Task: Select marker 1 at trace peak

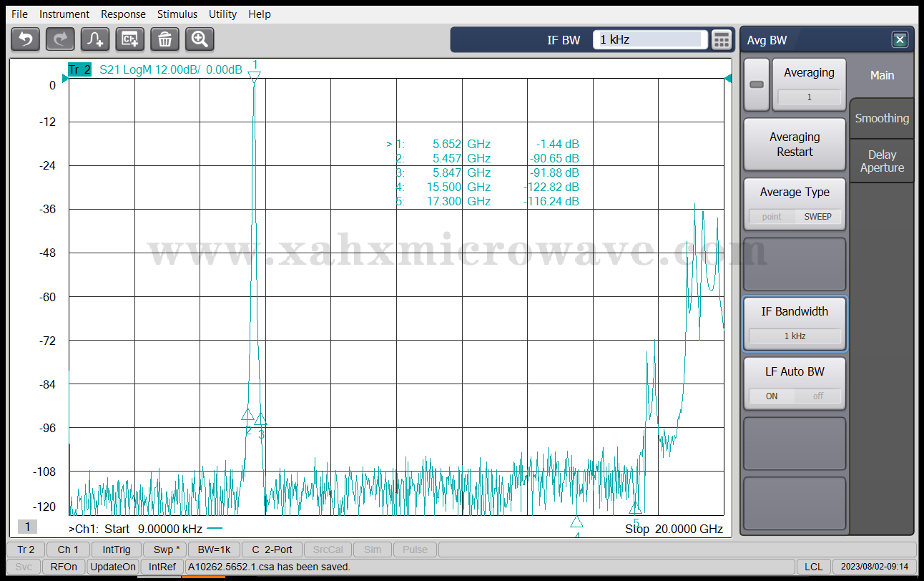Action: tap(255, 76)
